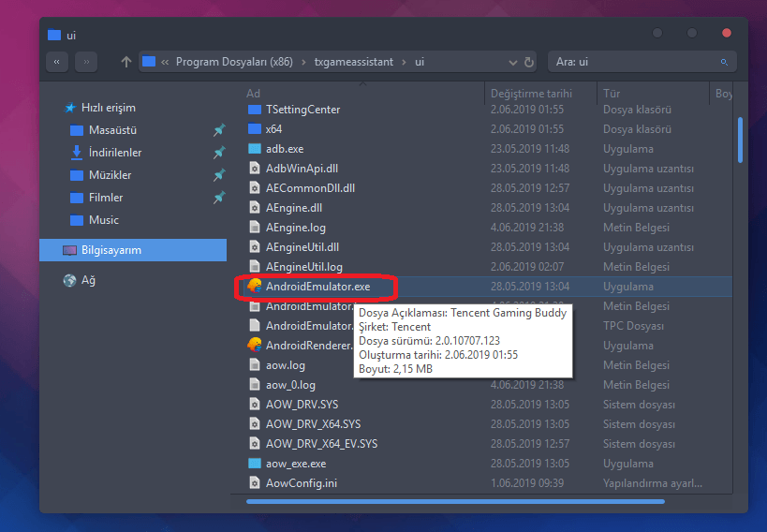The image size is (767, 532).
Task: Click pin icon next to İndirilenler
Action: pyautogui.click(x=219, y=153)
